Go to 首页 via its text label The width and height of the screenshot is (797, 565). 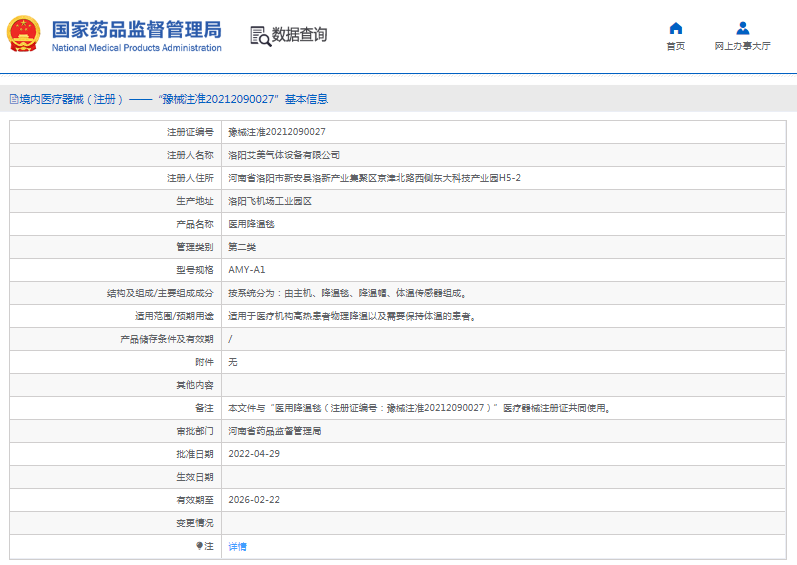tap(676, 46)
